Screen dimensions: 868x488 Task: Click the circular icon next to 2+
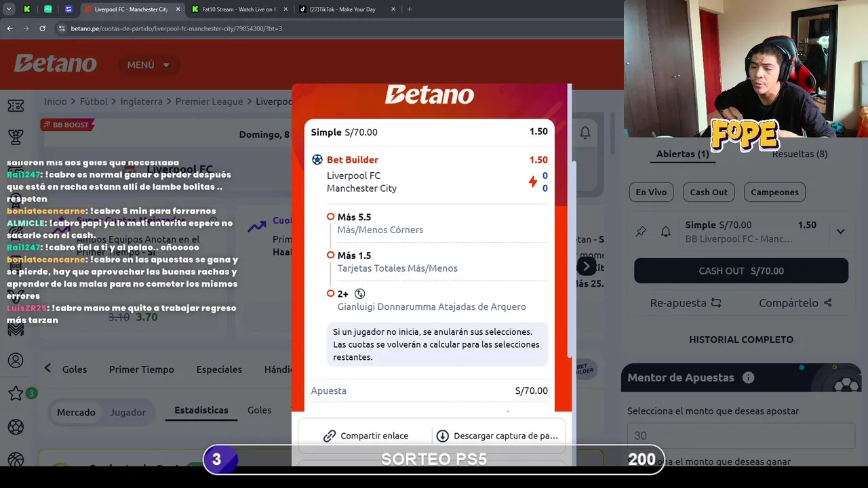pos(360,294)
